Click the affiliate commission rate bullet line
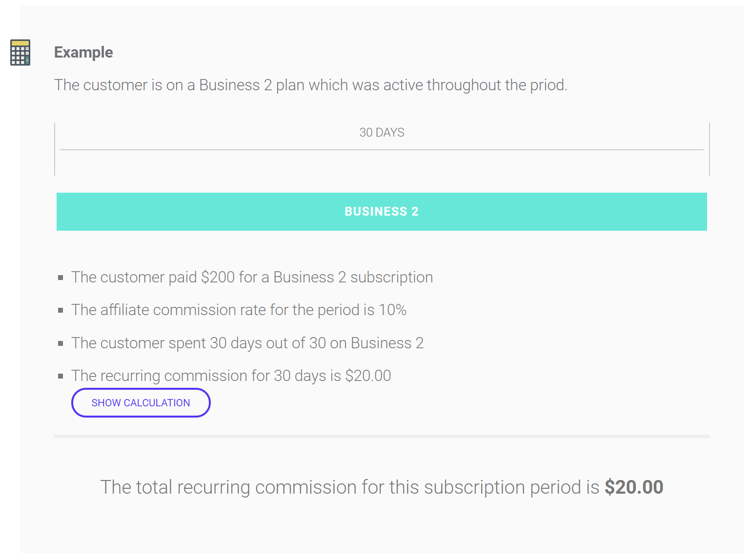 [239, 310]
